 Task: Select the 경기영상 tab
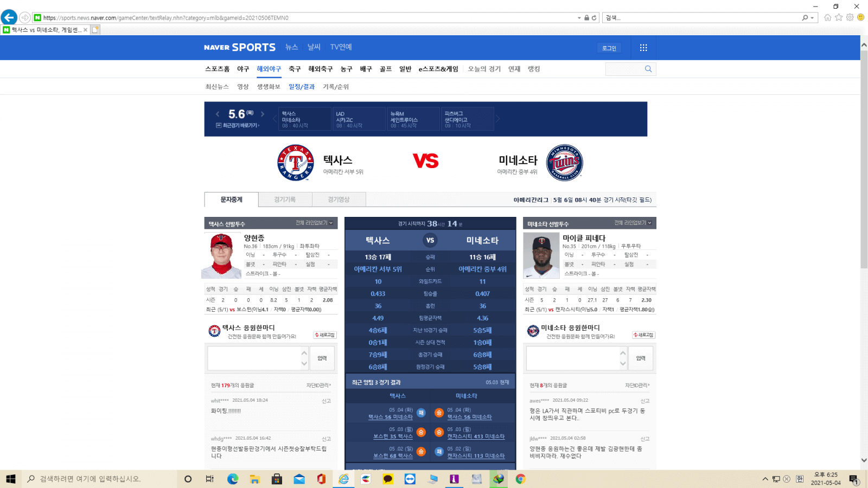point(339,200)
